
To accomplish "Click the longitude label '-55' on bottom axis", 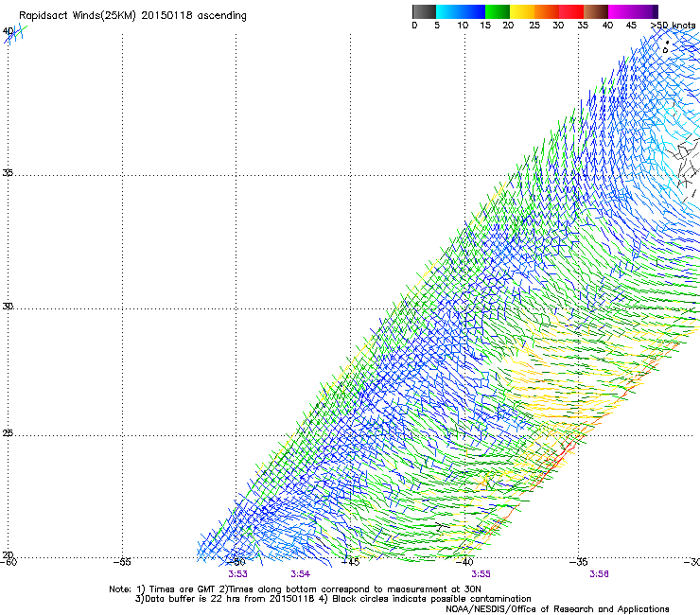I will (122, 562).
